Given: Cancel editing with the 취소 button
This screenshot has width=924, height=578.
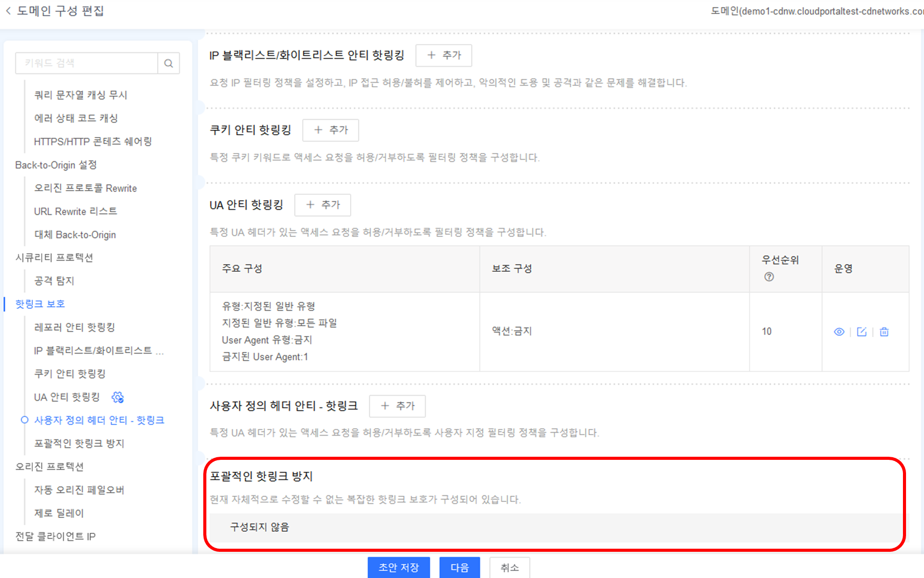Looking at the screenshot, I should (x=509, y=567).
